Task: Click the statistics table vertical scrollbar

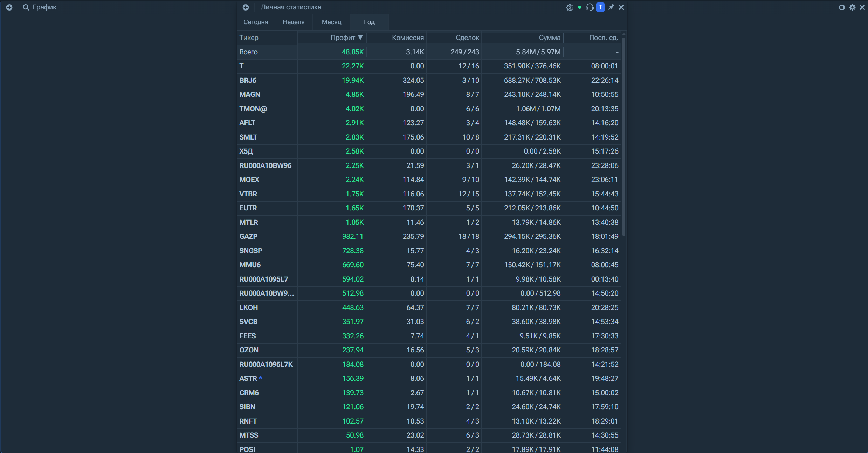Action: coord(624,137)
